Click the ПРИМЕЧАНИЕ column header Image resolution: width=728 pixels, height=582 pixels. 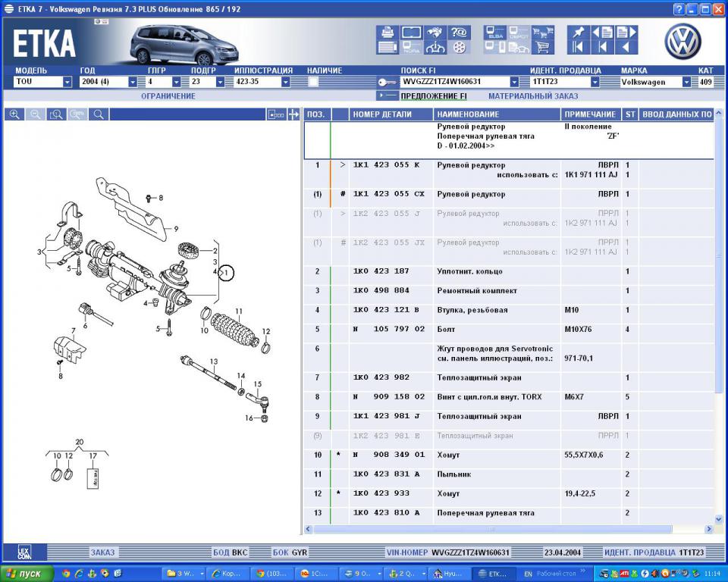click(x=591, y=114)
